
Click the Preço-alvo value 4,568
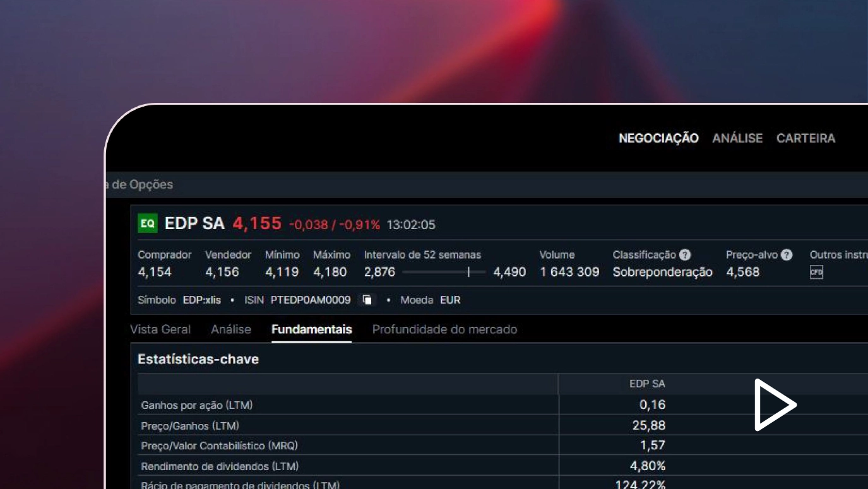pos(743,272)
